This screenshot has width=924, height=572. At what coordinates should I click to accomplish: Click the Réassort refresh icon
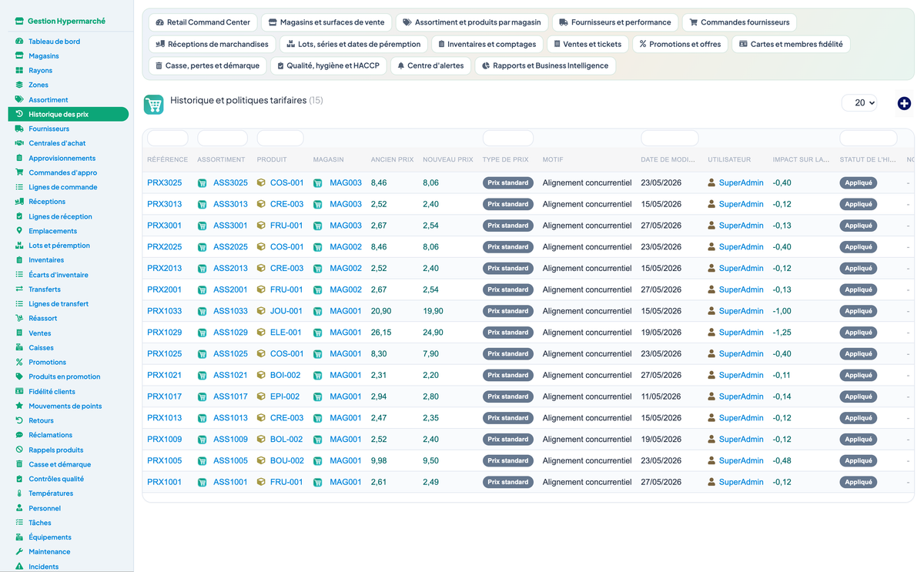click(19, 318)
